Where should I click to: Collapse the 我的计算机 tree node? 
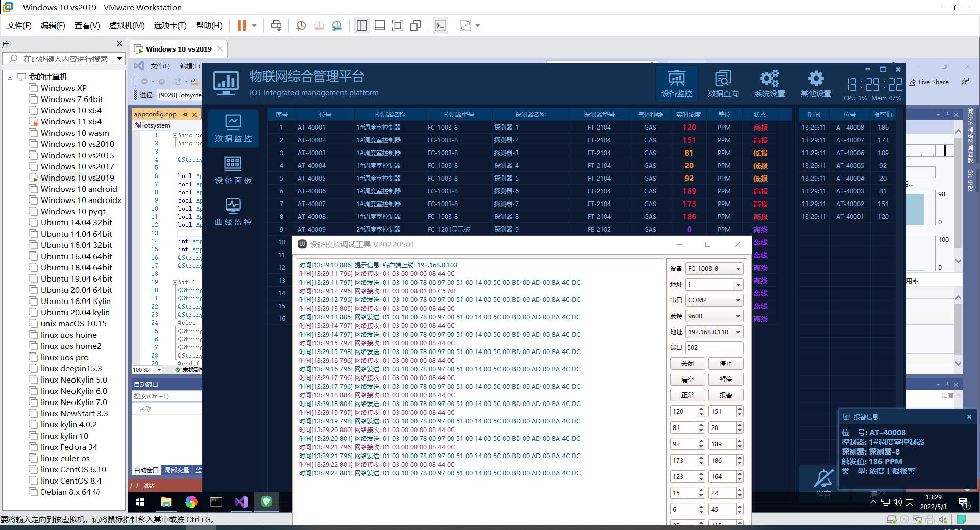tap(10, 77)
